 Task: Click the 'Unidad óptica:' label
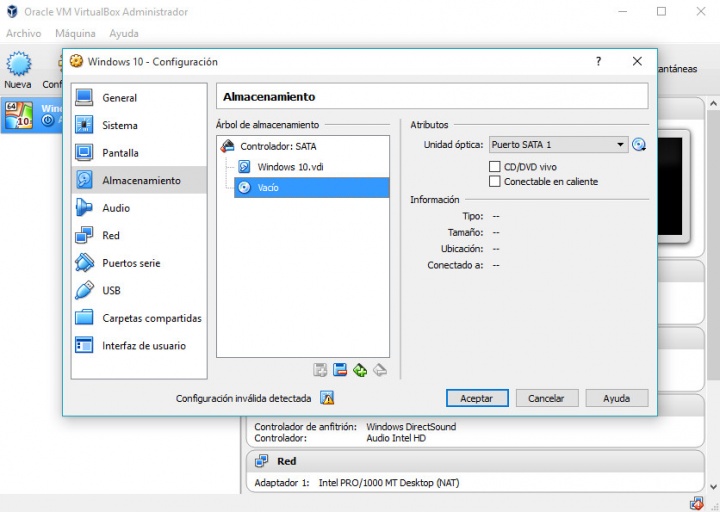coord(453,145)
